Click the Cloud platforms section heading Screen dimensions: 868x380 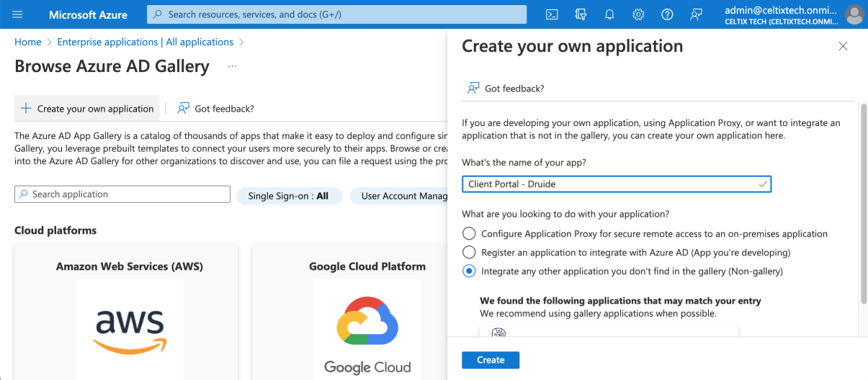click(x=55, y=230)
